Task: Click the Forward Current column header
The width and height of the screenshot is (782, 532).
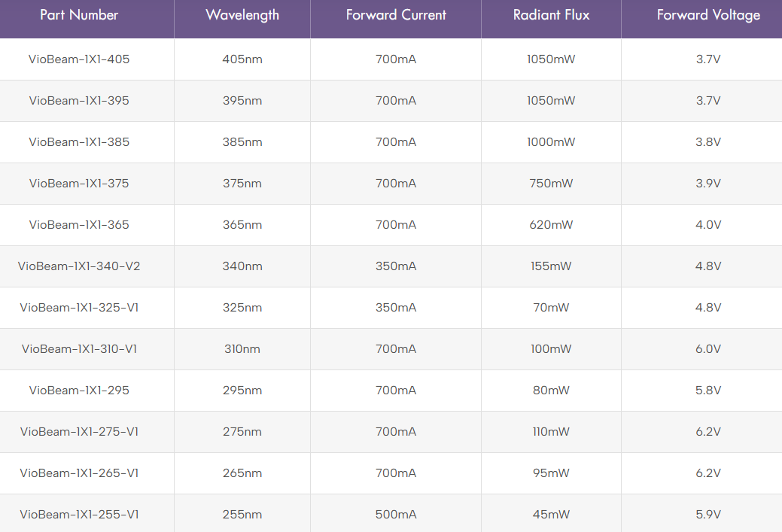Action: click(x=396, y=15)
